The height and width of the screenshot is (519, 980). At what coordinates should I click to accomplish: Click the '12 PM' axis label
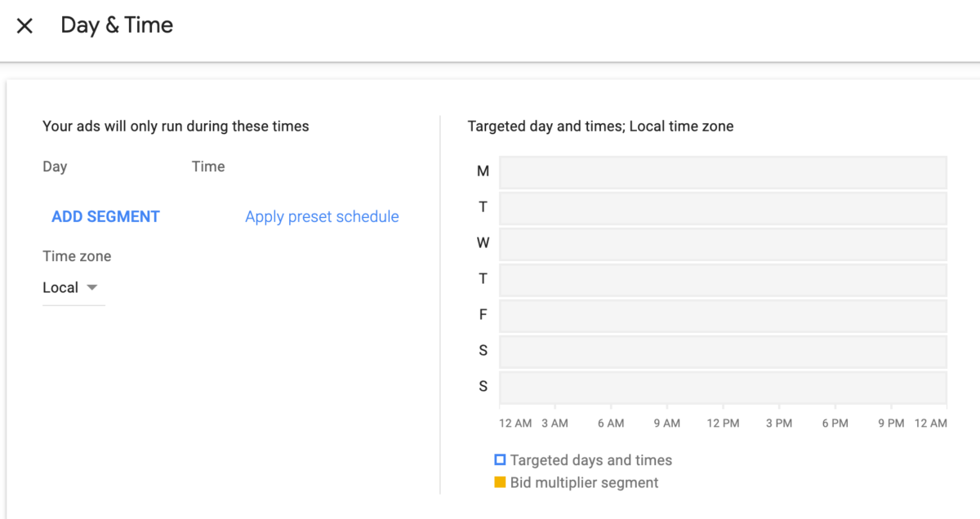723,423
